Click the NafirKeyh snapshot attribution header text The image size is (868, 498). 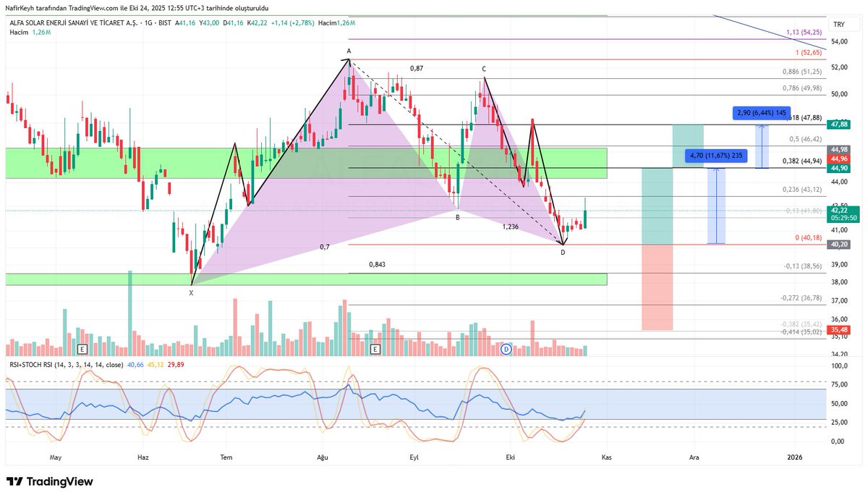(x=137, y=7)
